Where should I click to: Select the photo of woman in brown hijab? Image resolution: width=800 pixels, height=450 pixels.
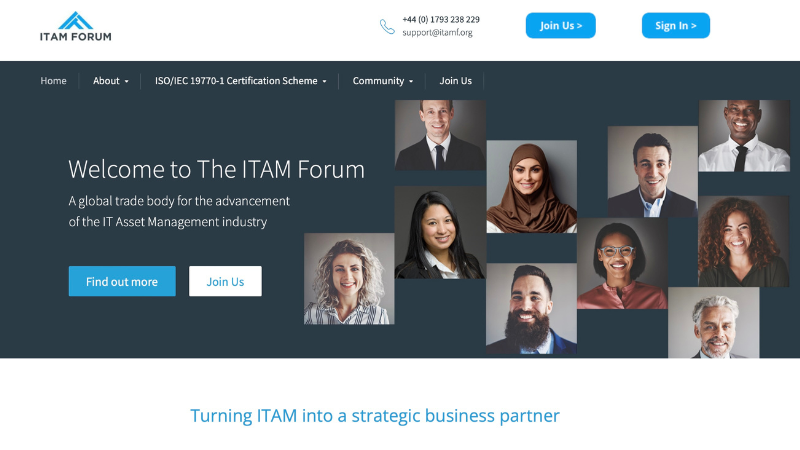coord(532,187)
